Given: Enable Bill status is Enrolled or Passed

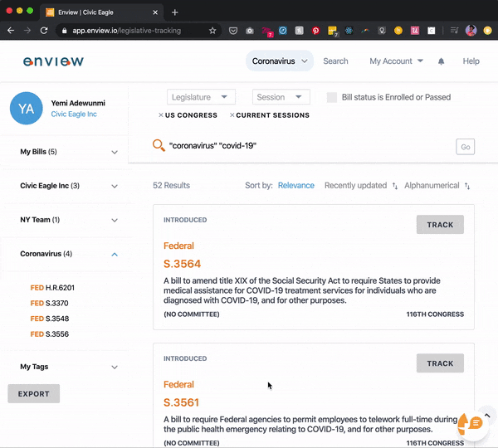Looking at the screenshot, I should point(332,97).
